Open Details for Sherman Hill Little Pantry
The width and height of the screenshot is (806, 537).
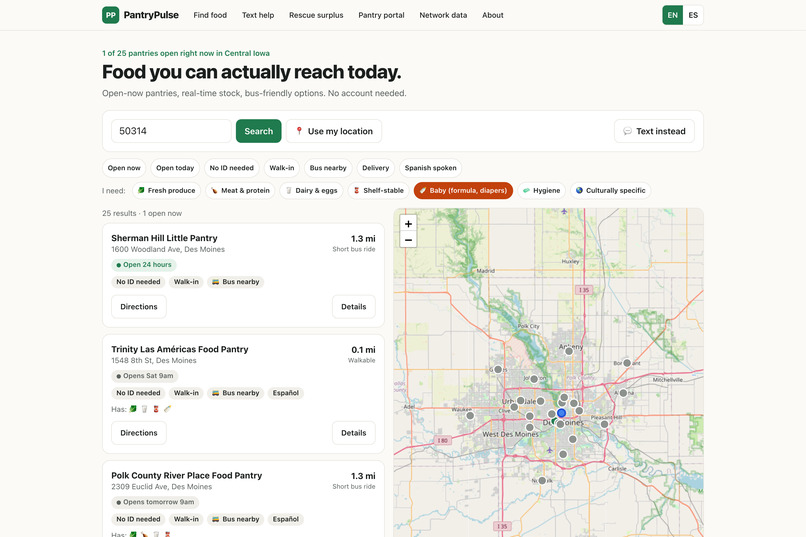354,307
